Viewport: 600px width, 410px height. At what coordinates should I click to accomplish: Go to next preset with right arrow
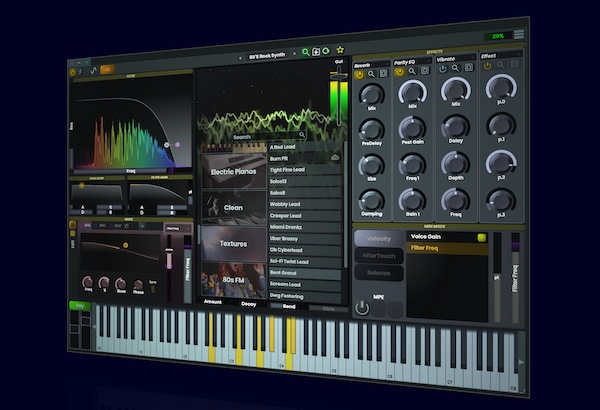click(x=294, y=54)
